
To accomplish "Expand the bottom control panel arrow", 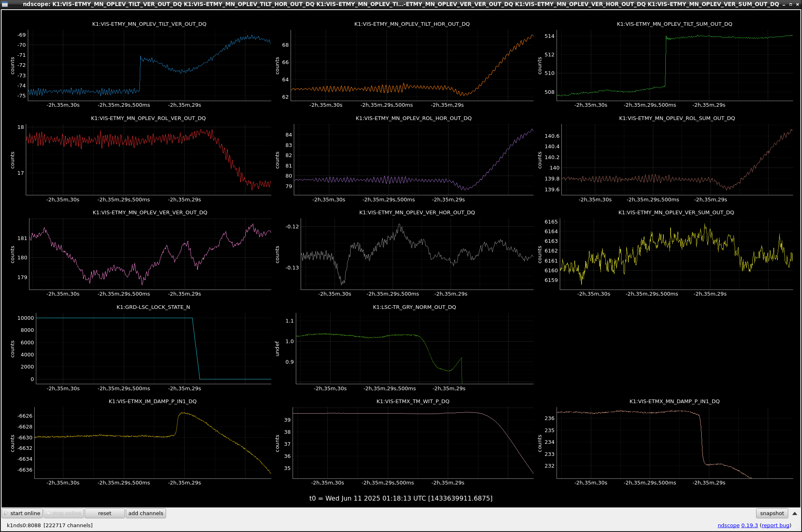I will pyautogui.click(x=795, y=513).
